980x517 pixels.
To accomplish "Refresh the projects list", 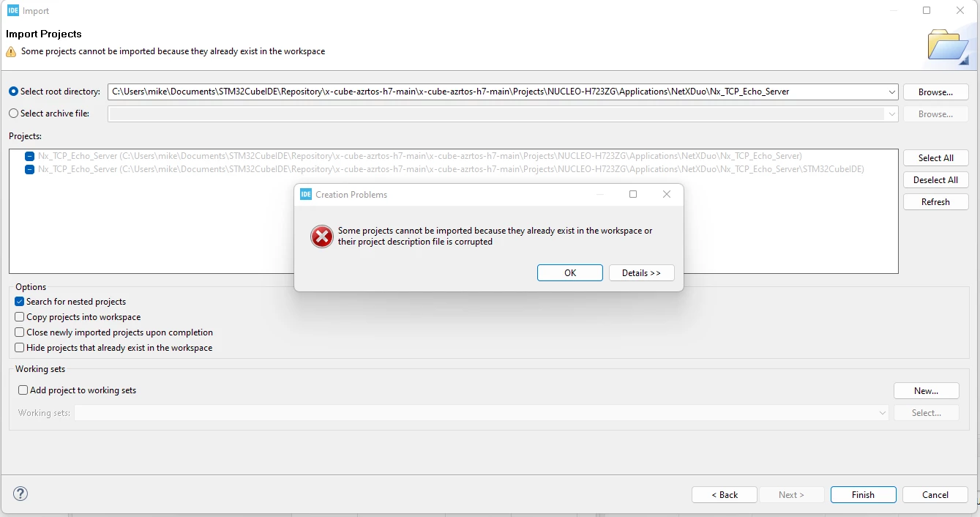I will [935, 202].
